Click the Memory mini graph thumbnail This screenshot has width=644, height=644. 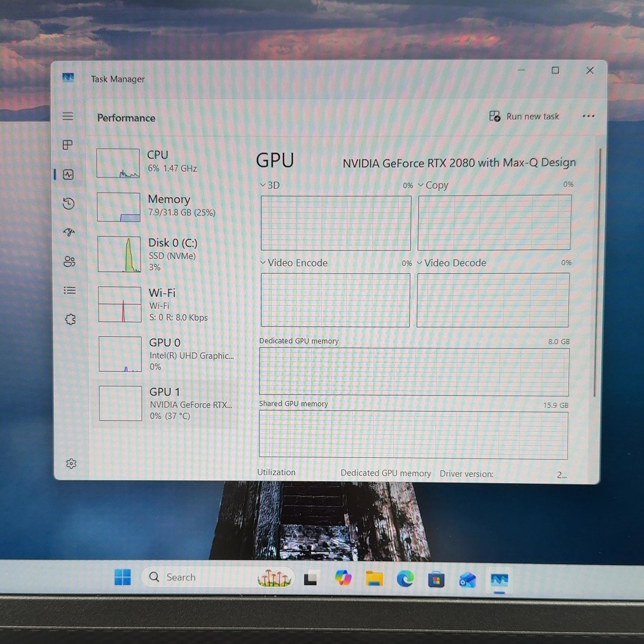click(x=119, y=207)
